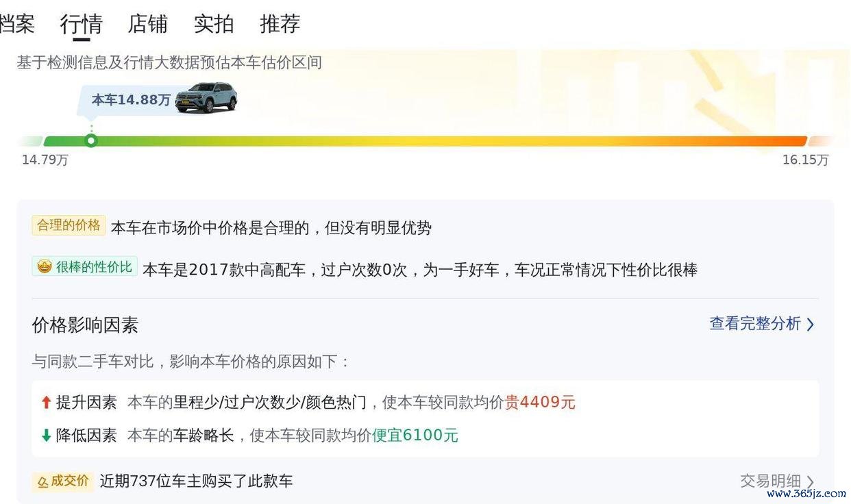The image size is (851, 504).
Task: Expand chevron next to 查看完整分析
Action: coord(810,325)
